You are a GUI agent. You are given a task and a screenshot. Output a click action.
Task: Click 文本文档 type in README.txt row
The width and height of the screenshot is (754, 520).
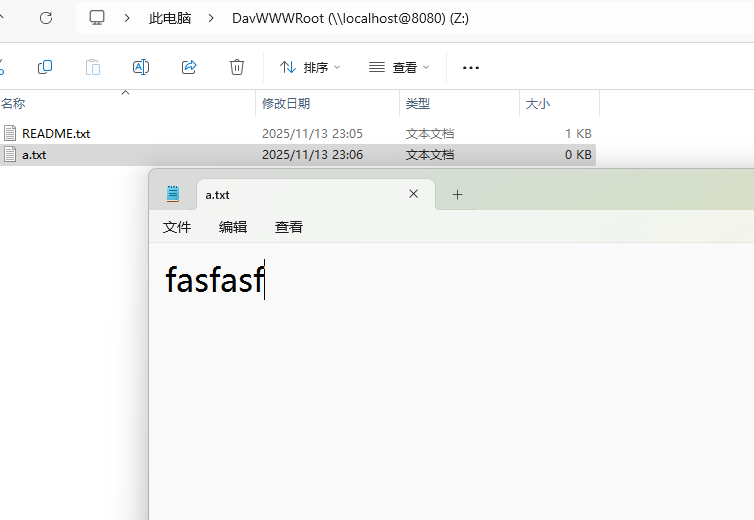[429, 134]
